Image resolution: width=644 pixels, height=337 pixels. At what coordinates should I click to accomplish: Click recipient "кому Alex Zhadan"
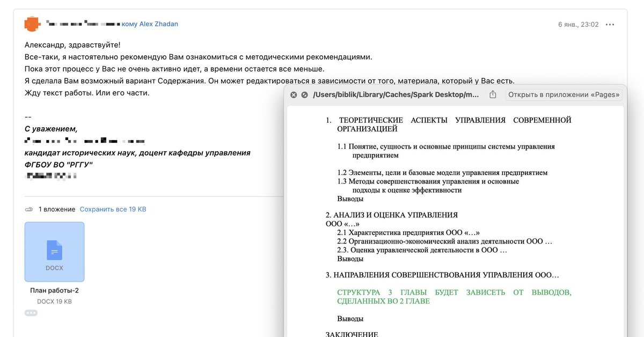coord(150,24)
